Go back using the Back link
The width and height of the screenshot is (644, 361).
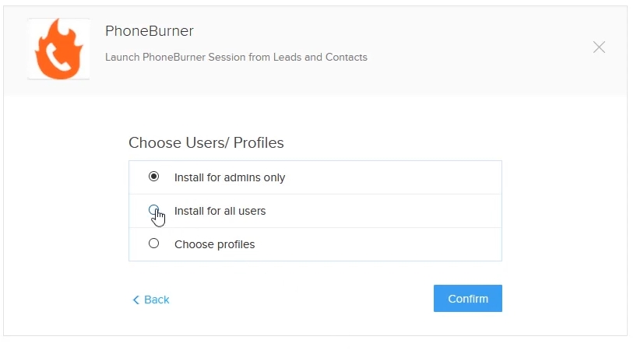point(151,300)
